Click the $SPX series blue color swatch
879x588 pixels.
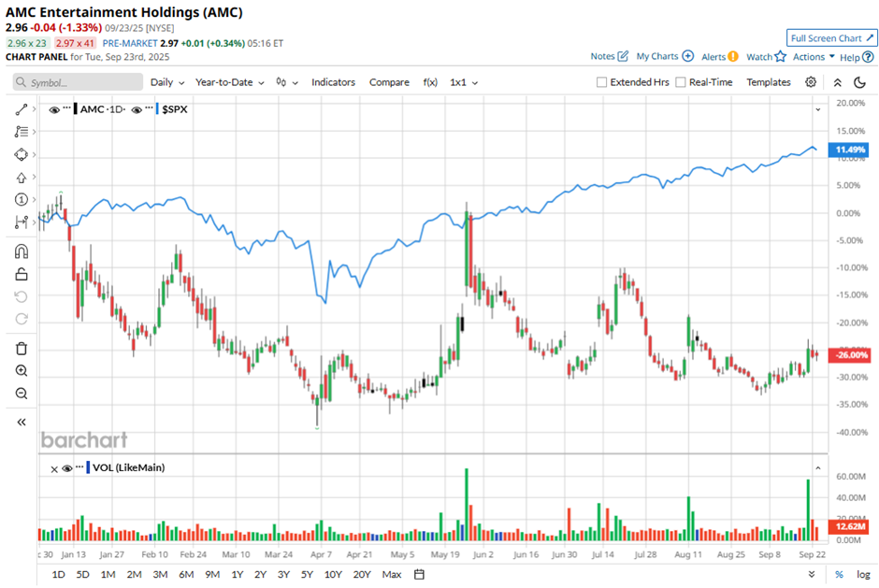coord(157,109)
